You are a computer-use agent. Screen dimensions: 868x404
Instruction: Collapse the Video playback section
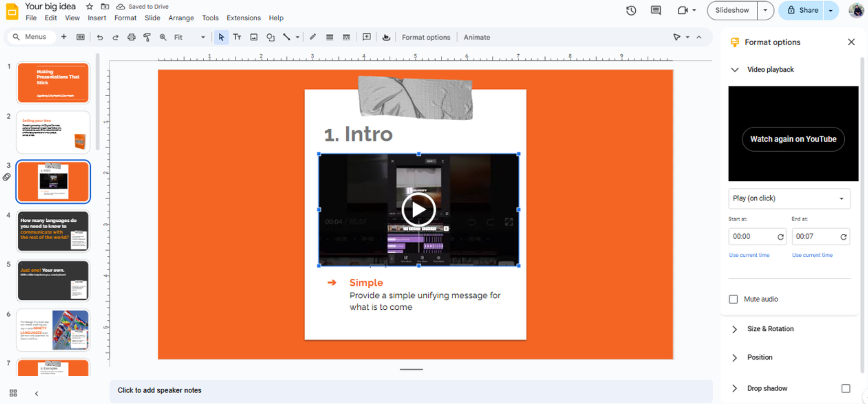pos(735,70)
